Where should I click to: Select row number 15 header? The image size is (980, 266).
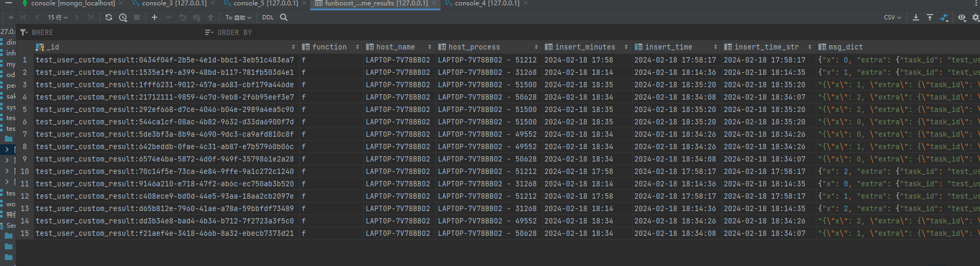24,233
